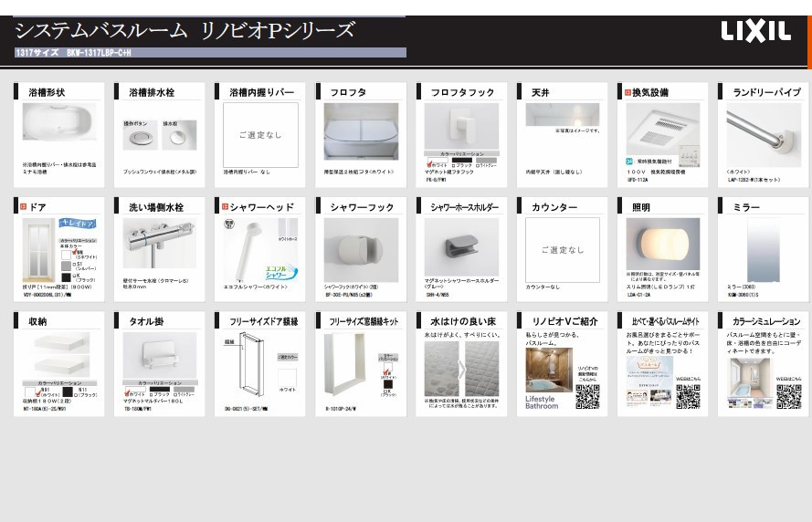Screen dimensions: 812x522
Task: Click the 浴槽内握りバー なし caption
Action: (247, 172)
